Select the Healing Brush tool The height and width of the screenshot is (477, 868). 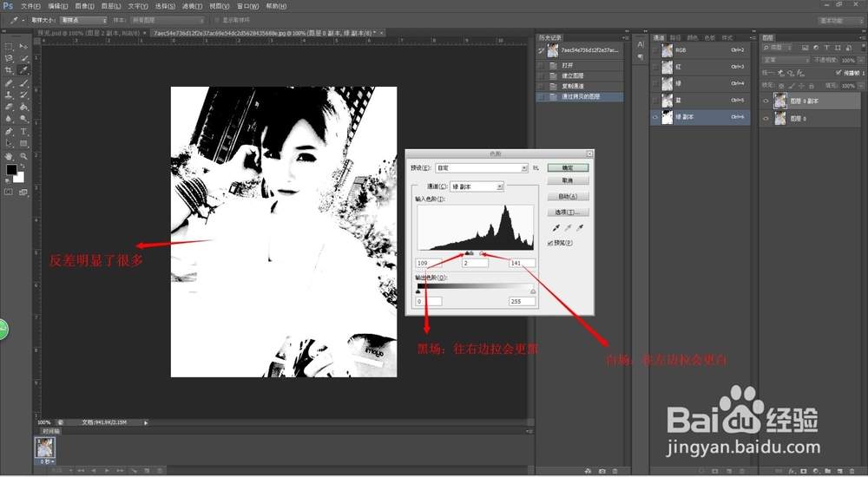tap(9, 83)
